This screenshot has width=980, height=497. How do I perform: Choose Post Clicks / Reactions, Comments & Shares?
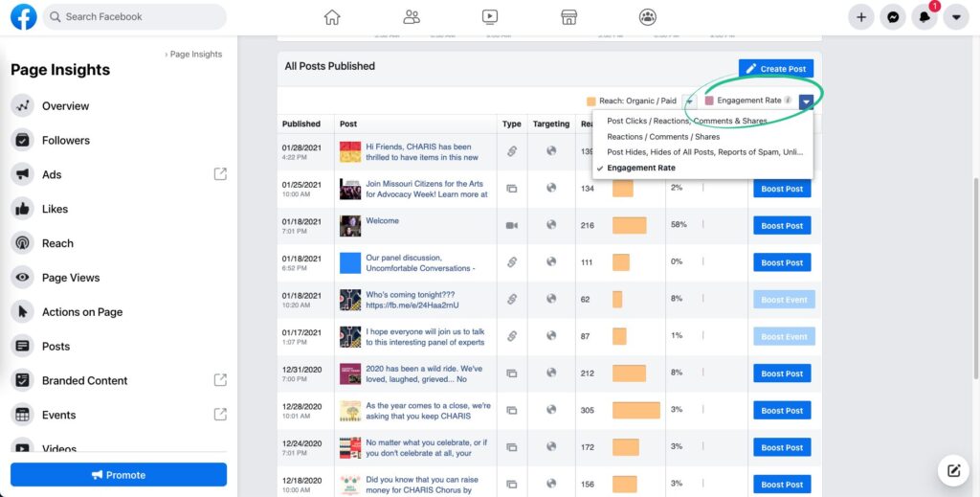tap(686, 122)
